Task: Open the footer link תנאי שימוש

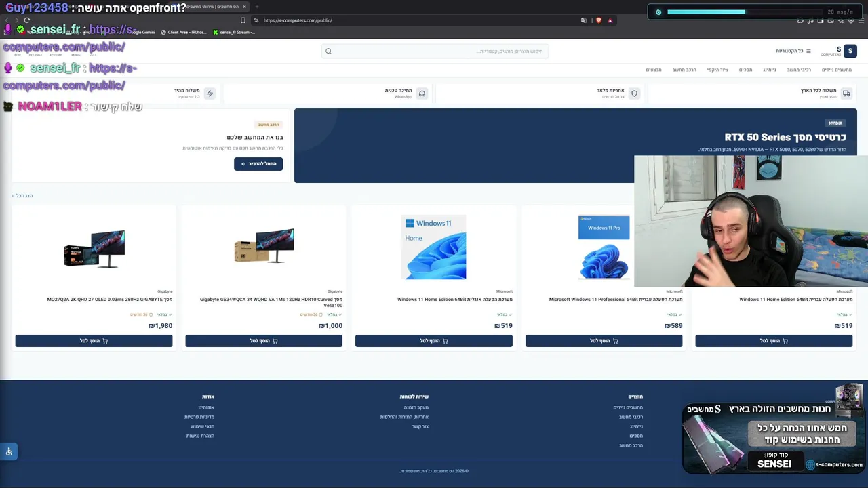Action: 202,426
